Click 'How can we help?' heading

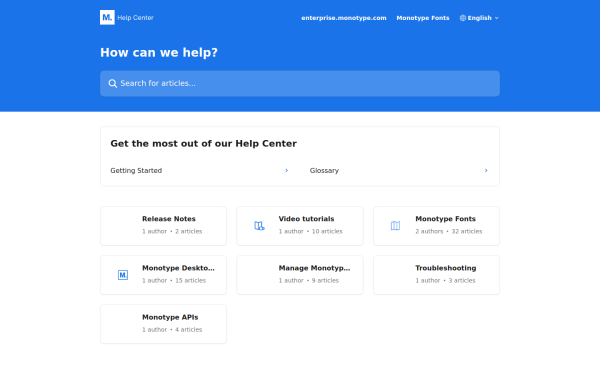tap(159, 52)
